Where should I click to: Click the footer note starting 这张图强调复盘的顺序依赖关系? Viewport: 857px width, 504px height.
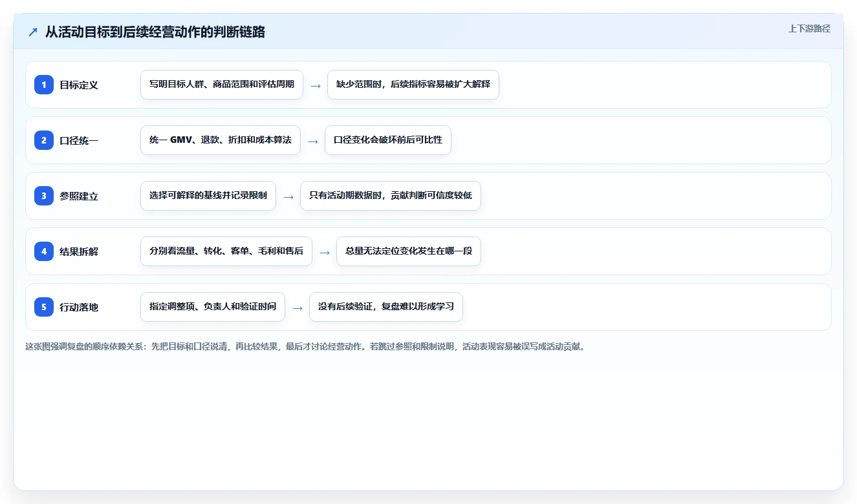305,346
